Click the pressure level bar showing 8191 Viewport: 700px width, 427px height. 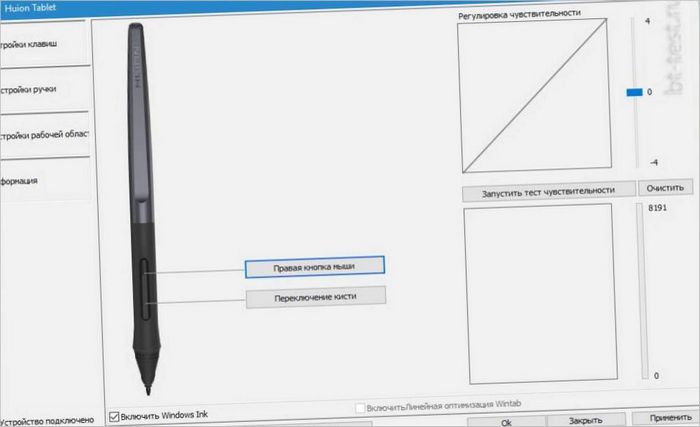[x=644, y=291]
